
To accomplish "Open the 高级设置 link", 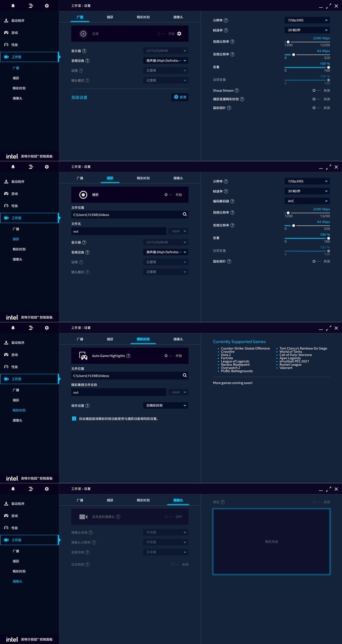I will 79,97.
